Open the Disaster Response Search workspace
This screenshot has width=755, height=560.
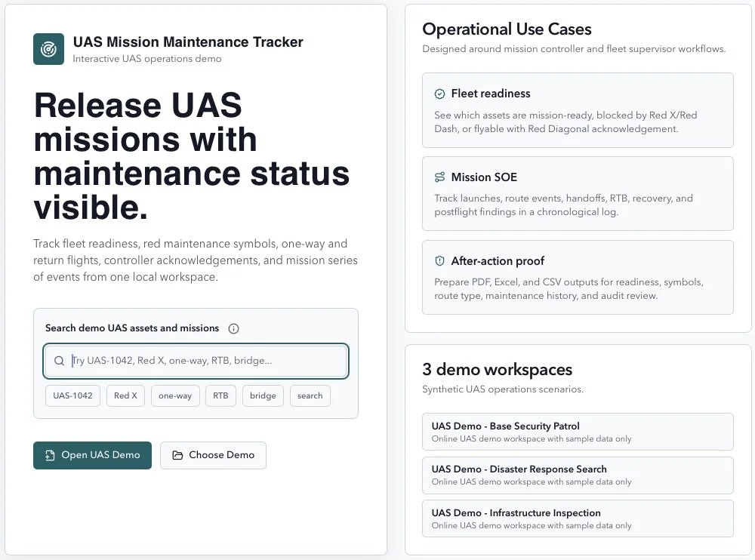(578, 475)
